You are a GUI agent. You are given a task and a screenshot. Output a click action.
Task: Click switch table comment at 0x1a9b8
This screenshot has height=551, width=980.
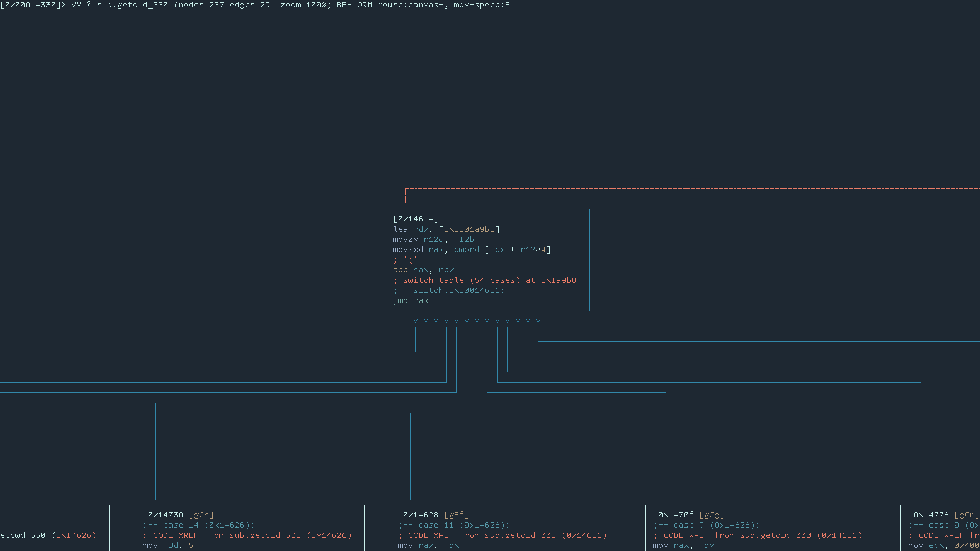click(484, 280)
